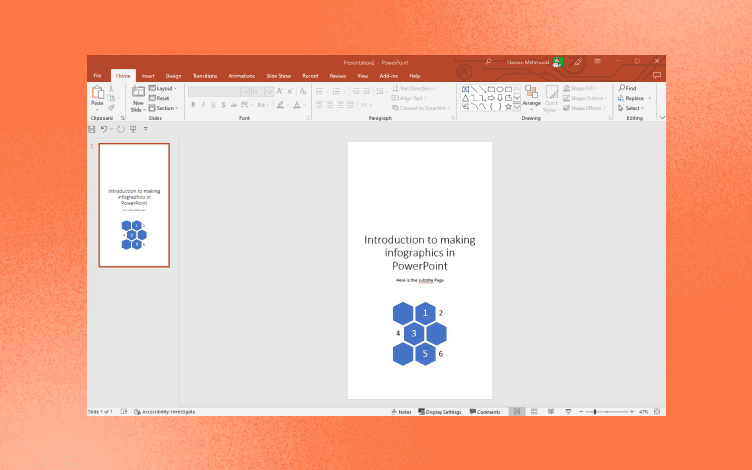This screenshot has height=470, width=752.
Task: Start Slide Show icon in status bar
Action: [568, 411]
